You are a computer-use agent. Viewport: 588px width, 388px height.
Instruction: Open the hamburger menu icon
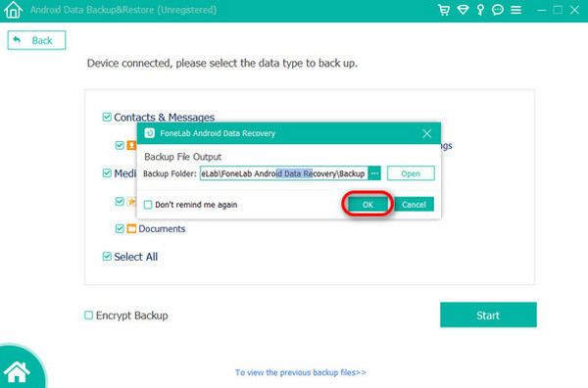(516, 10)
